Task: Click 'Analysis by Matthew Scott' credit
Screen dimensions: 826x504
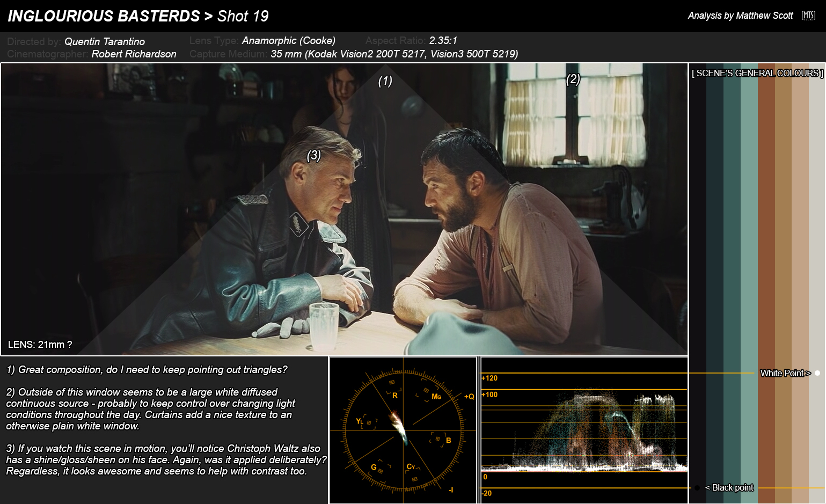Action: click(x=740, y=16)
